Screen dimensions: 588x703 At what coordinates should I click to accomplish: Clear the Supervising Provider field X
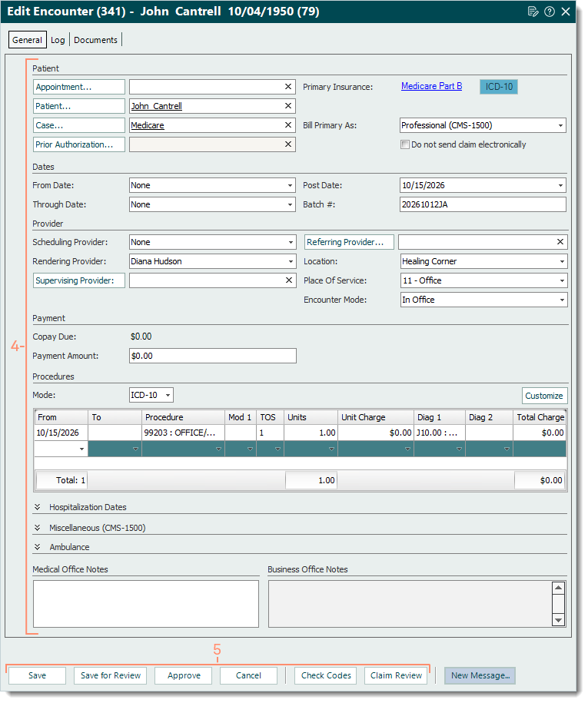point(289,280)
